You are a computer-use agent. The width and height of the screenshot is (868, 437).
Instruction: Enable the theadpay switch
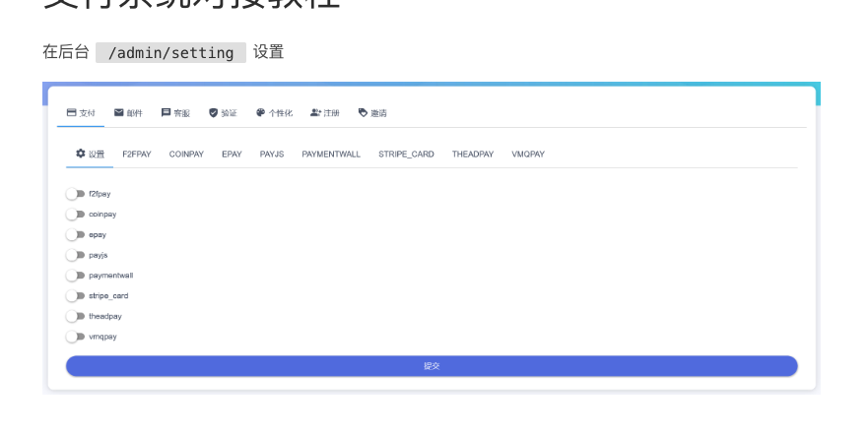(75, 316)
